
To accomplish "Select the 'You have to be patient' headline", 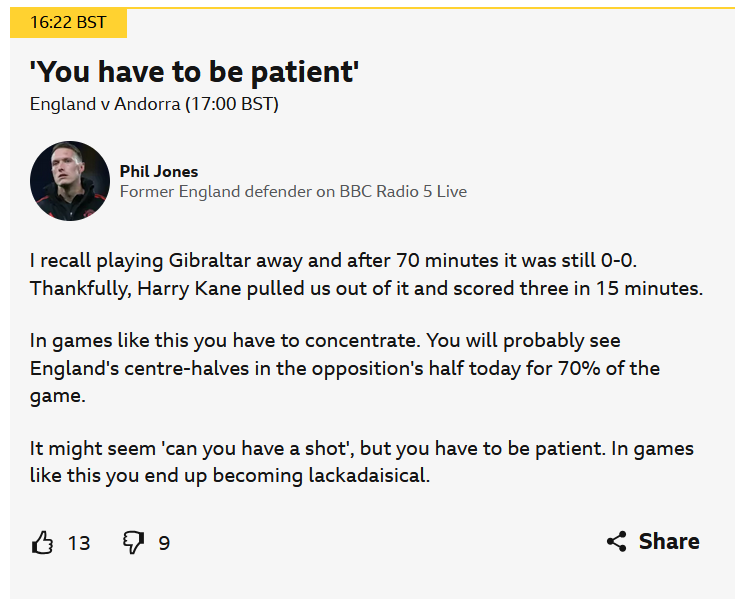I will point(194,71).
